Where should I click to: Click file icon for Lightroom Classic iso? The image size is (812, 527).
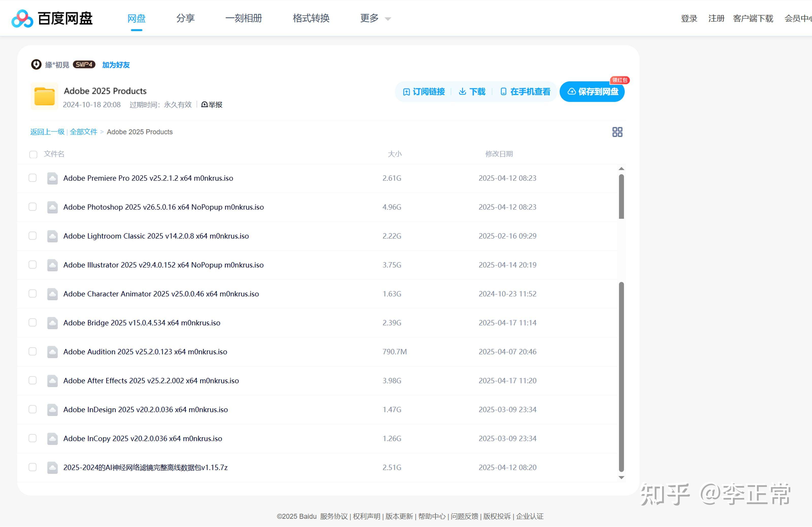pyautogui.click(x=52, y=236)
